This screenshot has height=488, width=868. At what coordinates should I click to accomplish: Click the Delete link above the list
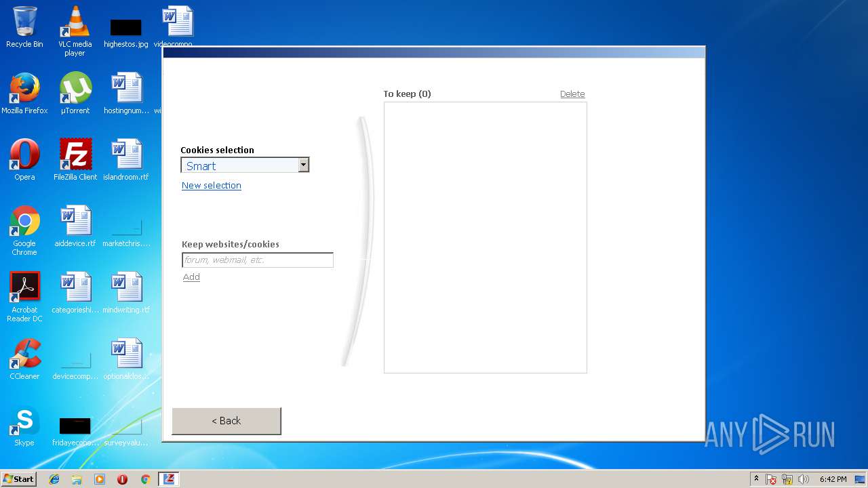click(x=572, y=94)
